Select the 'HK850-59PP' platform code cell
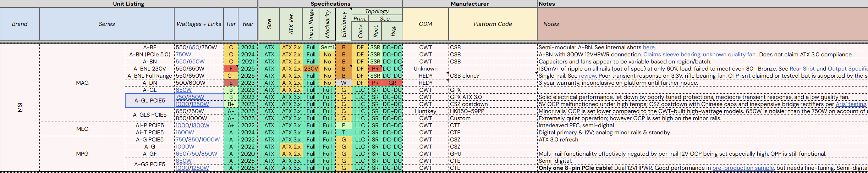This screenshot has height=173, width=868. click(493, 111)
